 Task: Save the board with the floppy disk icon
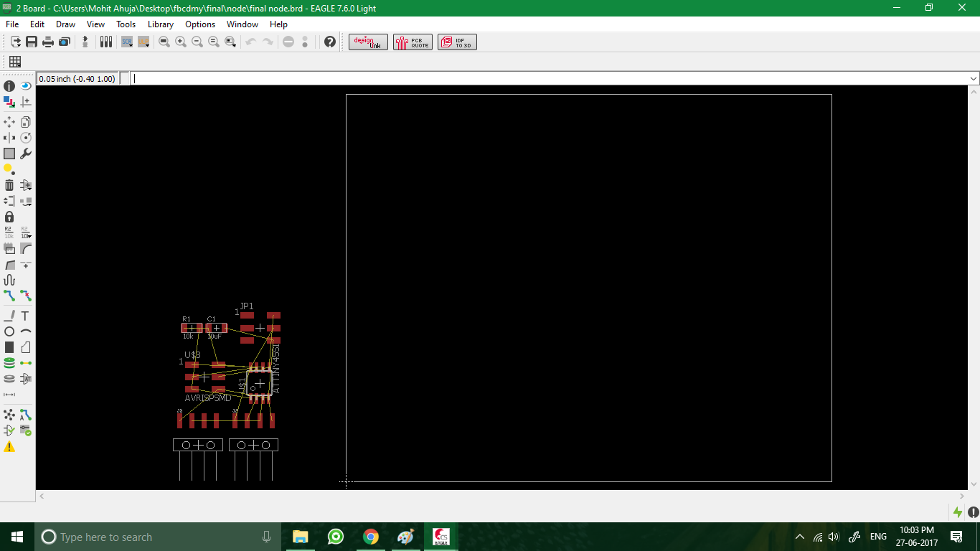point(32,42)
